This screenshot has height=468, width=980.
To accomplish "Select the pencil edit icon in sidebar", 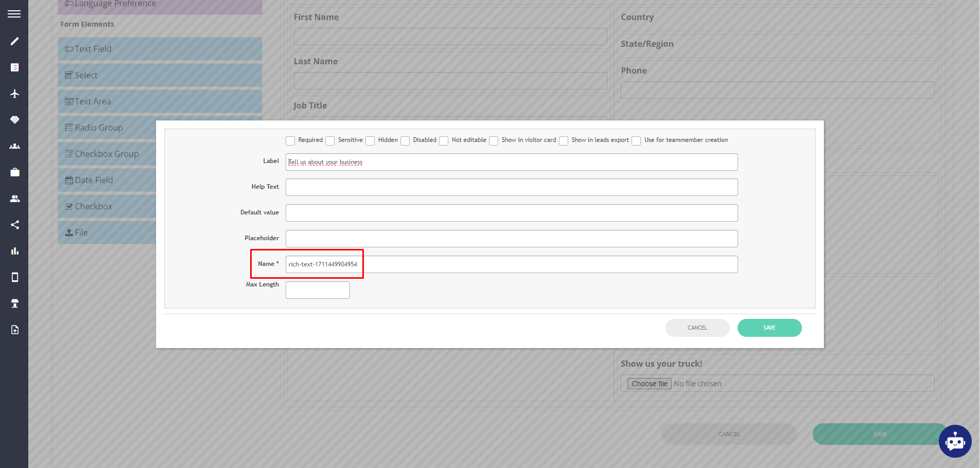I will [14, 41].
